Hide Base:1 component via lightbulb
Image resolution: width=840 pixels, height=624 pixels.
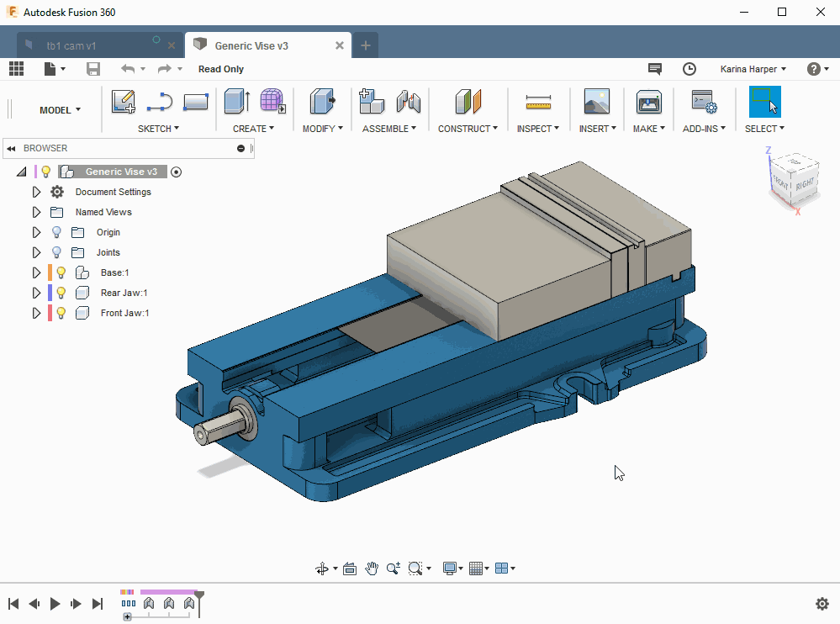[x=61, y=272]
